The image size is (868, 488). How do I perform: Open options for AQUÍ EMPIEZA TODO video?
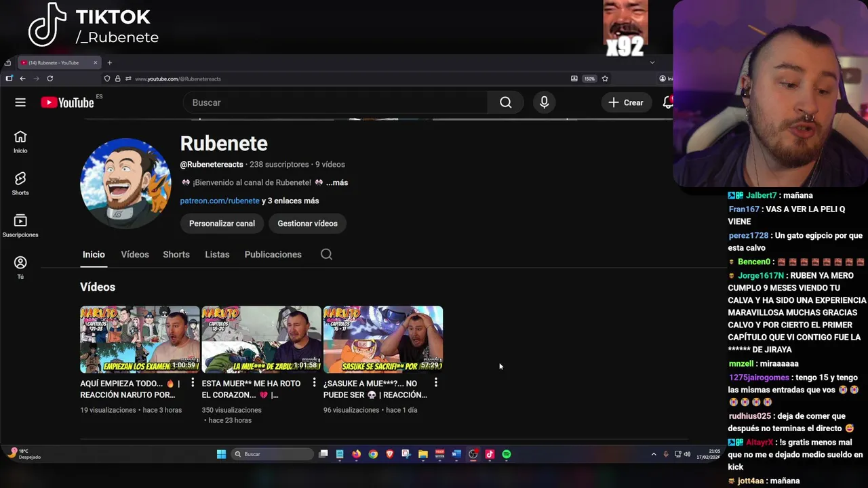pyautogui.click(x=193, y=383)
